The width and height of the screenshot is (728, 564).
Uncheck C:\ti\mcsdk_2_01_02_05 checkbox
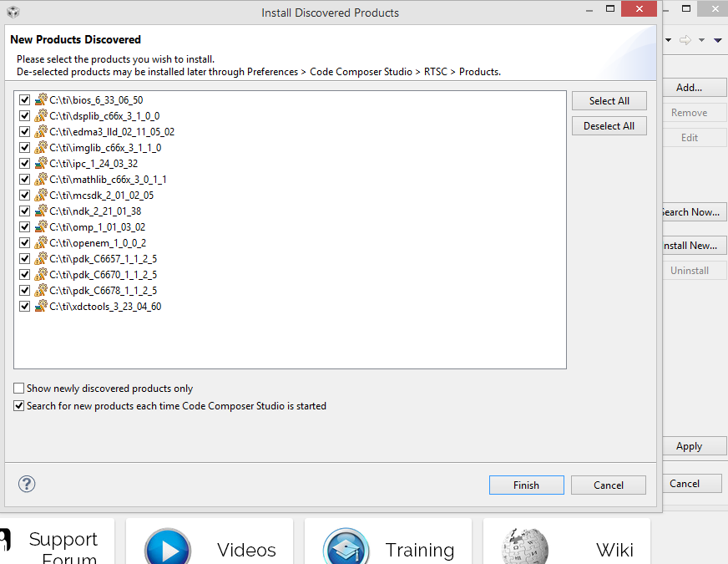click(x=24, y=195)
